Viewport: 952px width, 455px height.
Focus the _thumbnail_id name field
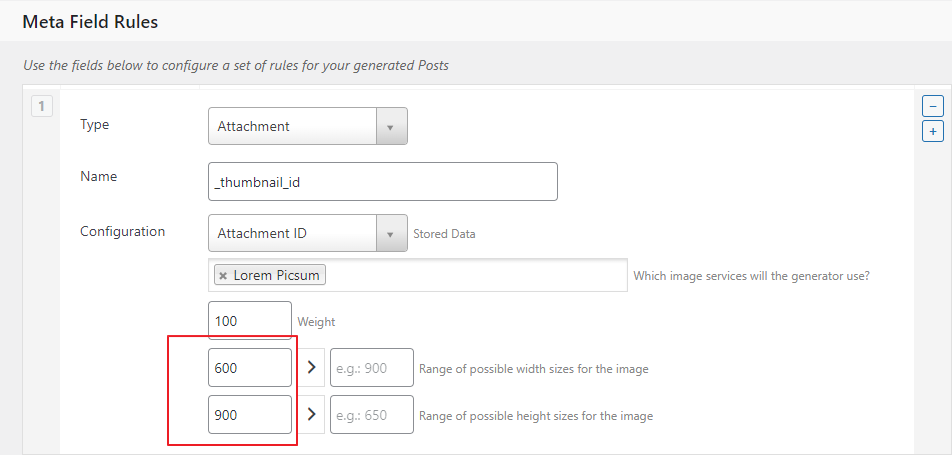pos(382,181)
